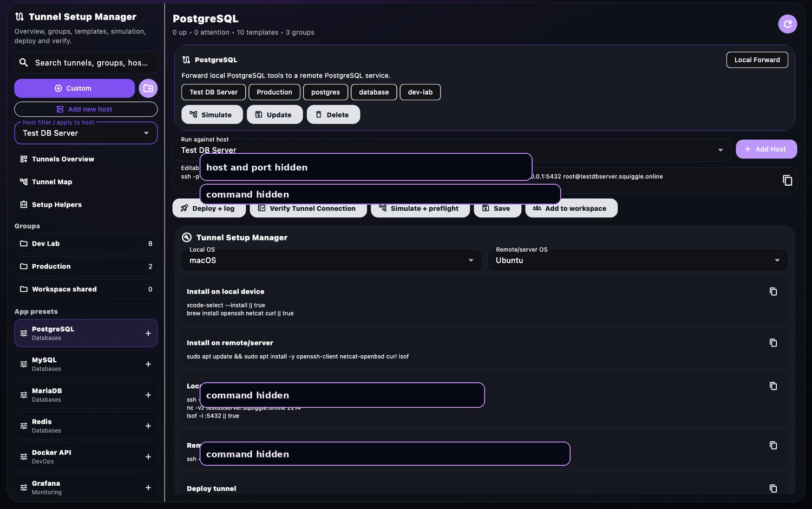The image size is (812, 509).
Task: Open Tunnel Map view
Action: 86,182
